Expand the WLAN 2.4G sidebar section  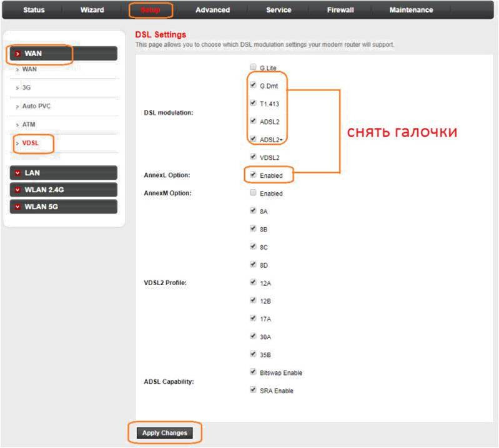(62, 190)
